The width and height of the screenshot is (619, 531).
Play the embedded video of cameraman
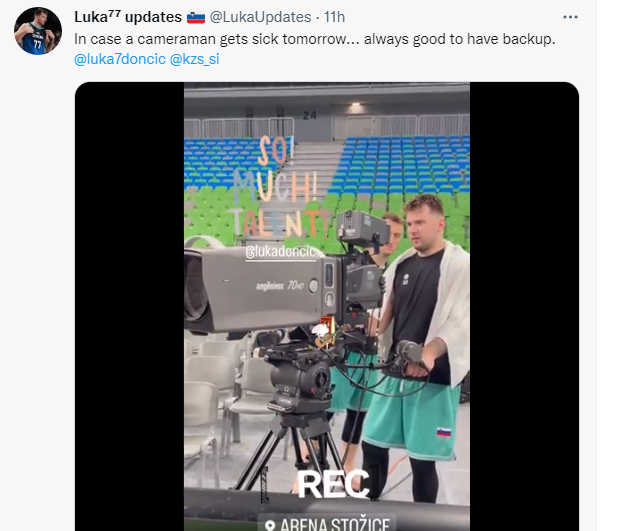click(327, 306)
